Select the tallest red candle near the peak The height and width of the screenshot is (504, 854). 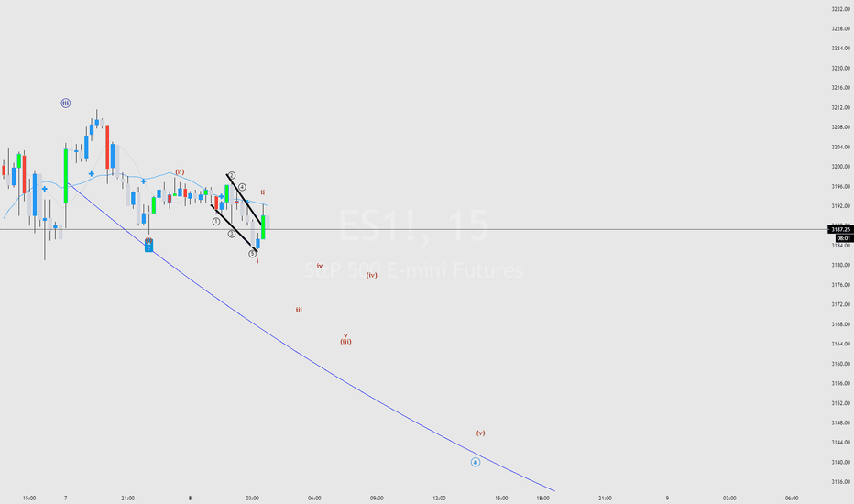coord(107,148)
